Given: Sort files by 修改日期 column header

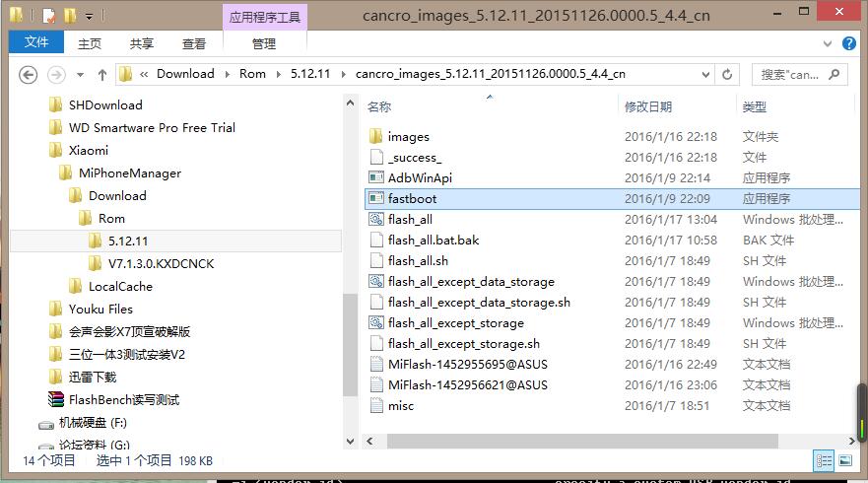Looking at the screenshot, I should [x=647, y=106].
